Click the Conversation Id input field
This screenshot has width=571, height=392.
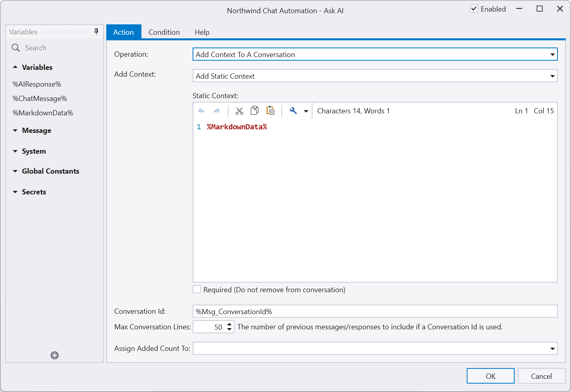375,311
